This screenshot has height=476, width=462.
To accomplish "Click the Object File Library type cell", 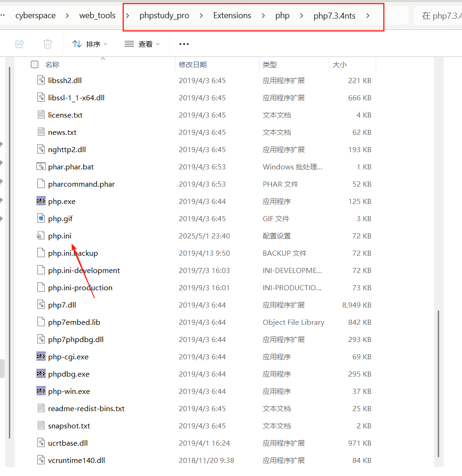I will point(294,322).
